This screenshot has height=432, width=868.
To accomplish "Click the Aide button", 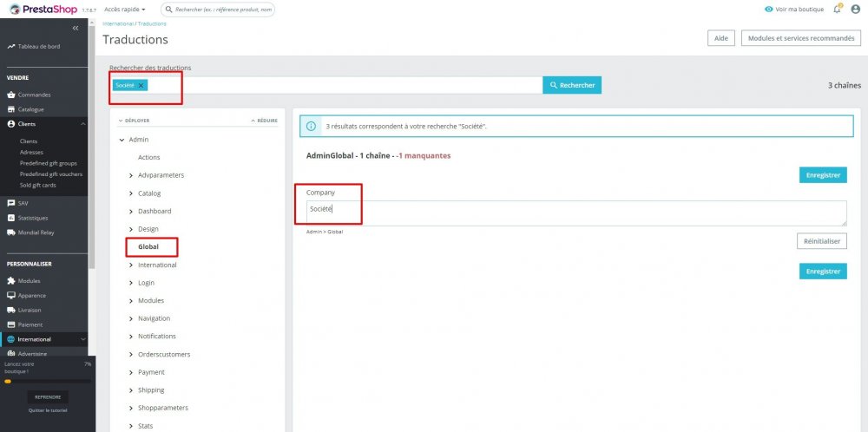I will (x=720, y=38).
